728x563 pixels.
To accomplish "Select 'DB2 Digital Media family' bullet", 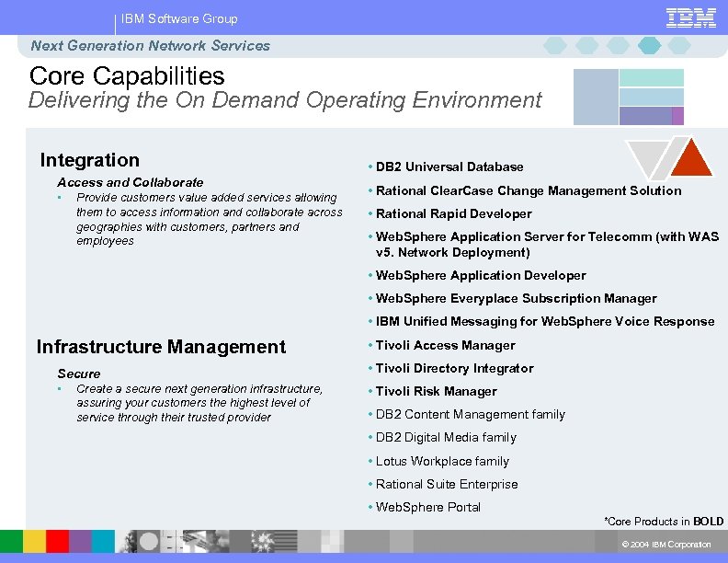I will [x=446, y=438].
